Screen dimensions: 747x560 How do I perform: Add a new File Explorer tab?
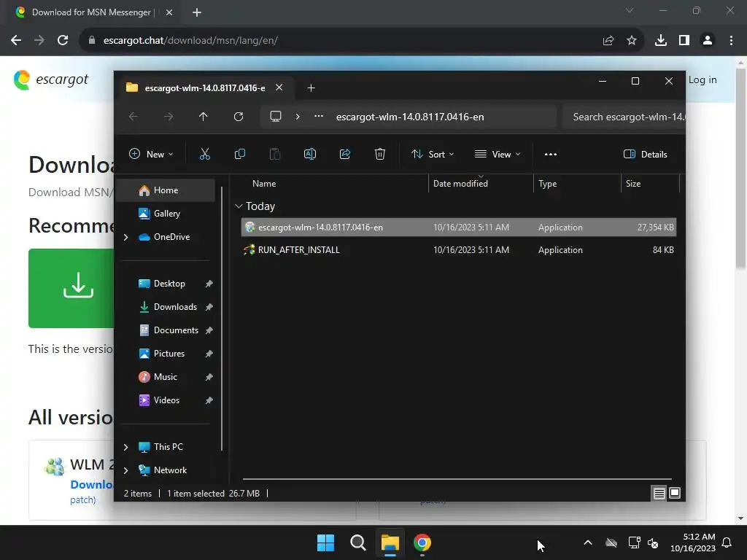click(x=311, y=88)
